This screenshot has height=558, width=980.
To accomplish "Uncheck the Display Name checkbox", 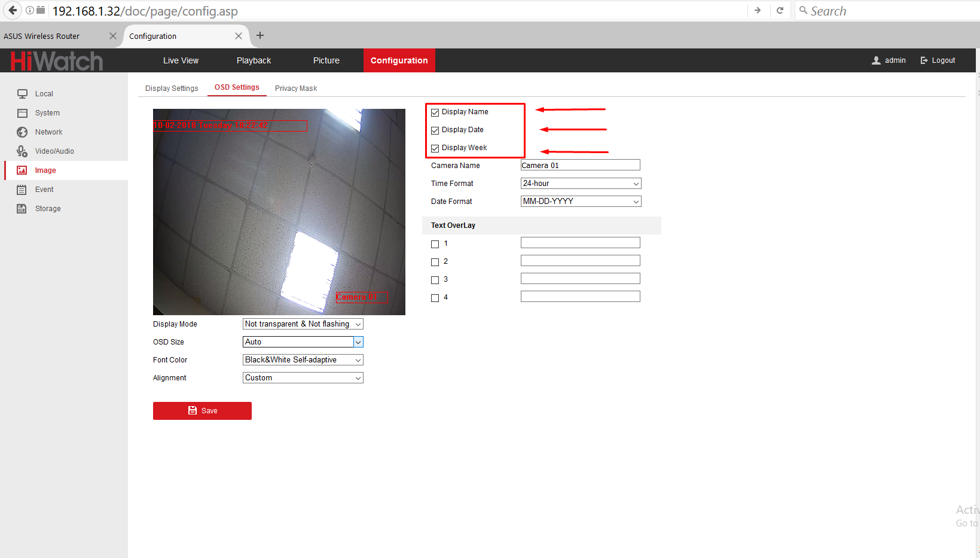I will [x=435, y=112].
